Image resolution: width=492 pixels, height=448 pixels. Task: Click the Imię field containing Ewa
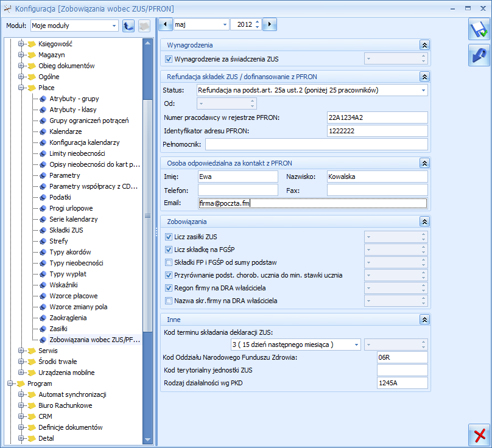coord(238,177)
